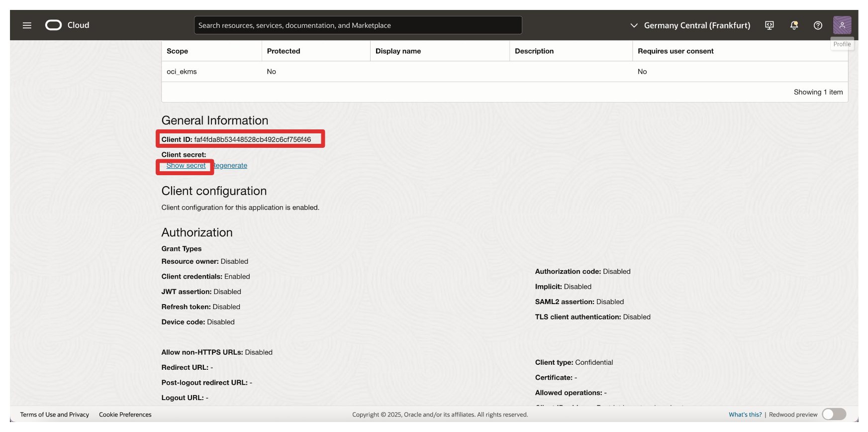Click the Protected column header
This screenshot has width=868, height=432.
[x=284, y=51]
